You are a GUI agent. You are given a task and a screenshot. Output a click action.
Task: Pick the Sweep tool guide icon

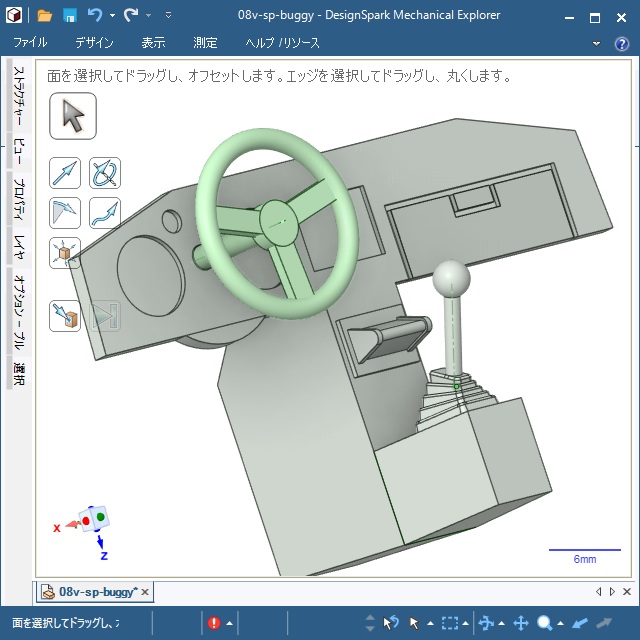click(x=105, y=212)
